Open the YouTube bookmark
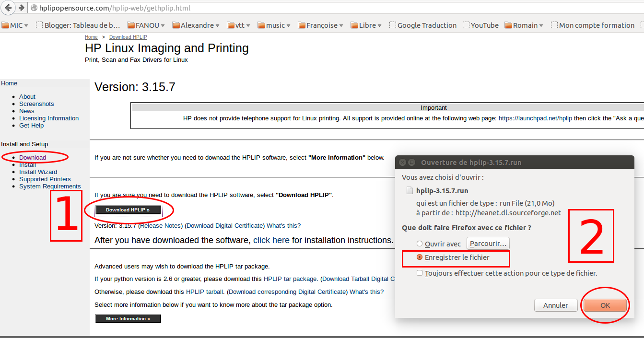Image resolution: width=644 pixels, height=338 pixels. point(480,25)
